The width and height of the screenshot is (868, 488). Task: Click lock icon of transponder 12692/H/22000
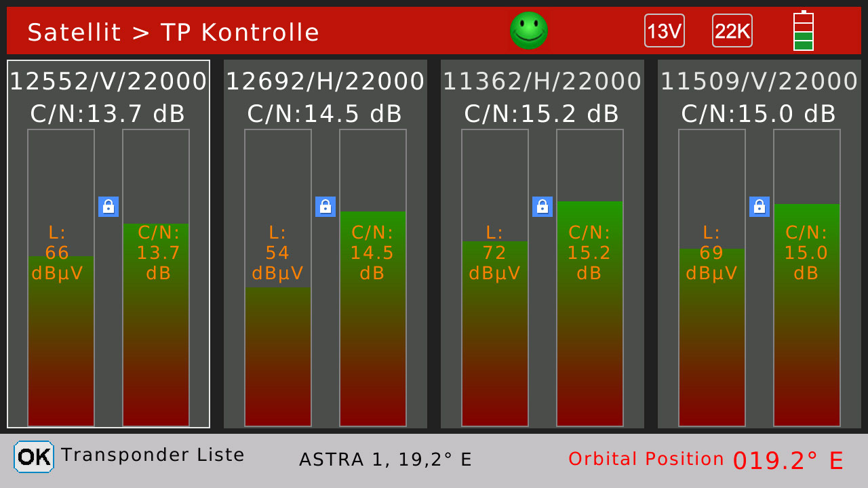(x=325, y=207)
